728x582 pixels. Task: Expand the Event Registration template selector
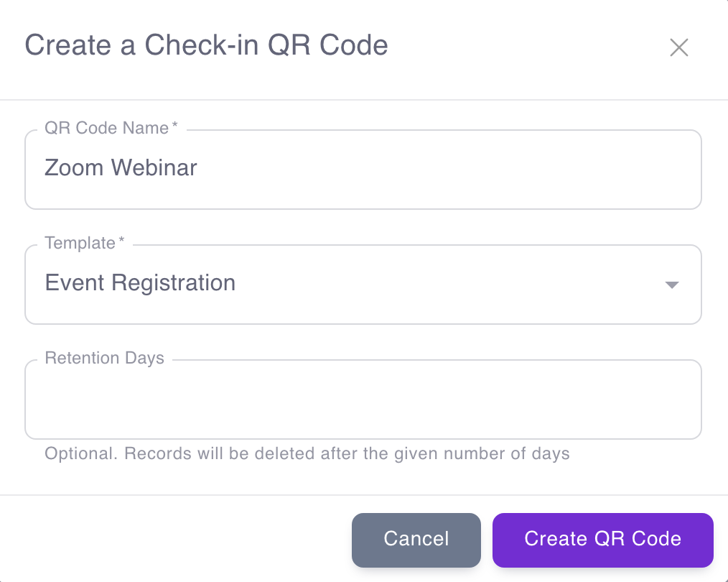point(672,285)
